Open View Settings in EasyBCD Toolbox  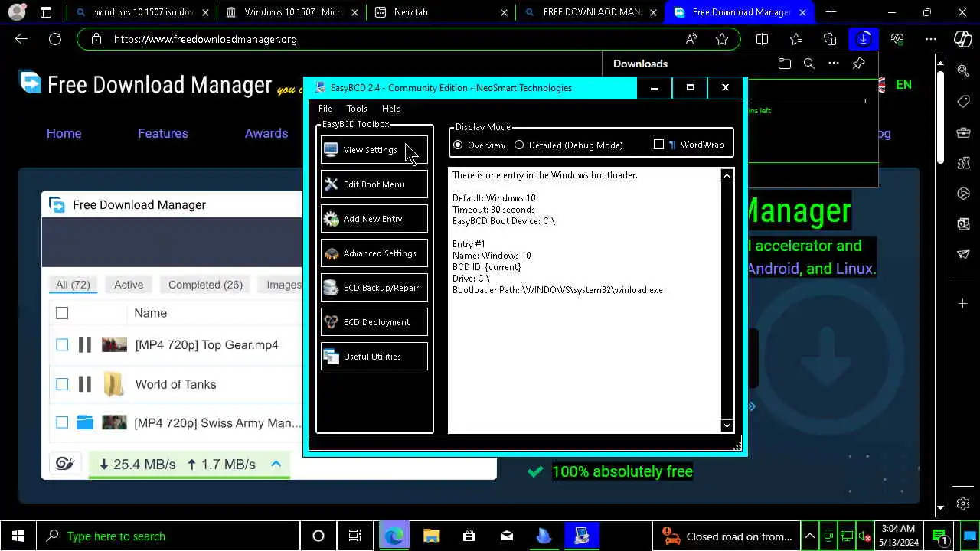[374, 150]
